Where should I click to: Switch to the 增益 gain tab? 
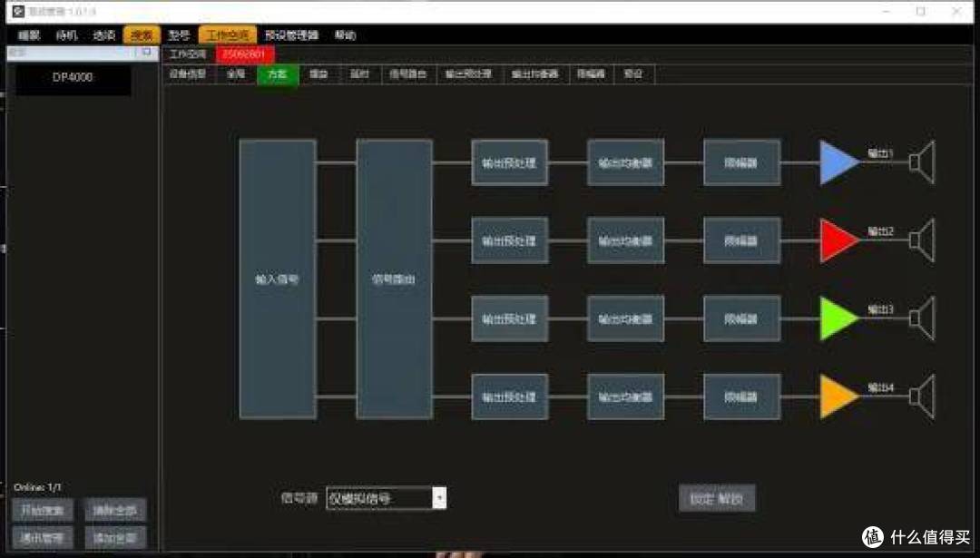[318, 74]
